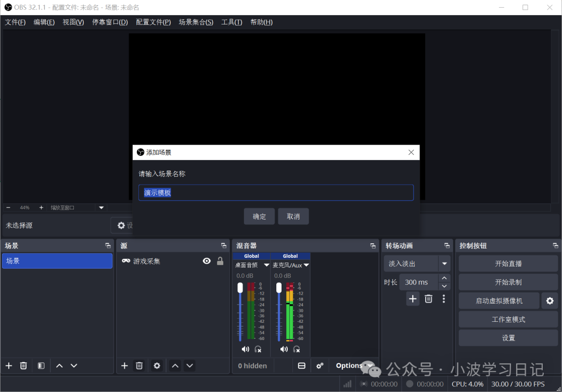Hide the 游戏采集 source with eye icon
Screen dimensions: 562x392
tap(207, 260)
